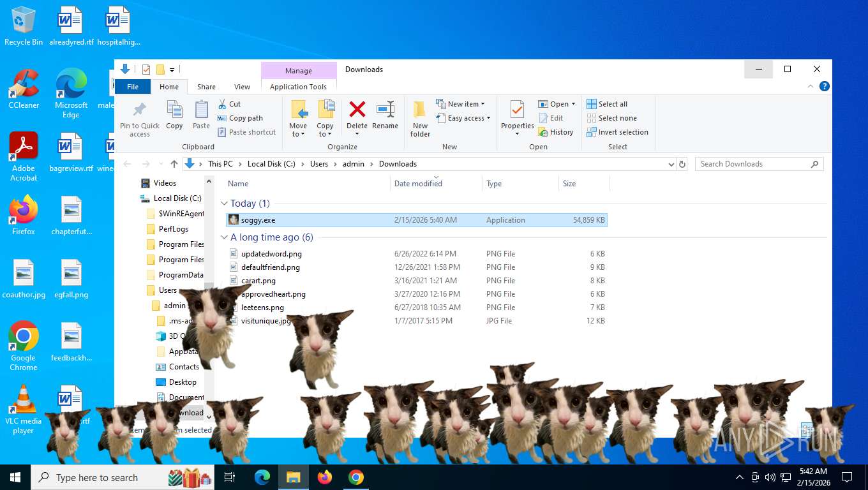The image size is (868, 490).
Task: Collapse the A long time ago group
Action: click(224, 237)
